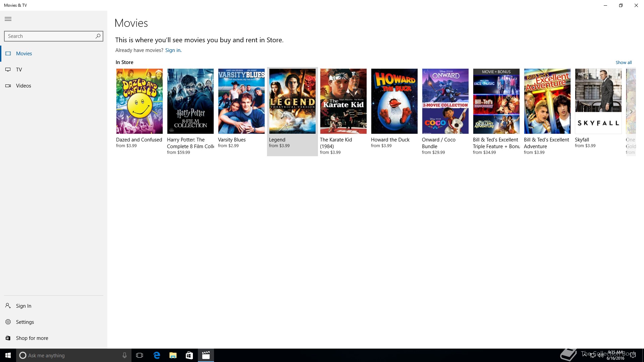Viewport: 644px width, 362px height.
Task: Open the Onward / Coco Bundle poster
Action: pyautogui.click(x=445, y=101)
